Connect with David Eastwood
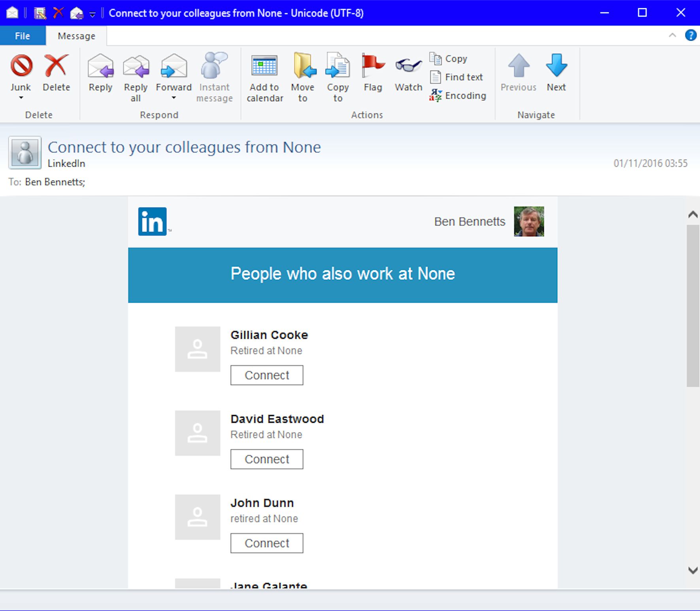 [267, 459]
